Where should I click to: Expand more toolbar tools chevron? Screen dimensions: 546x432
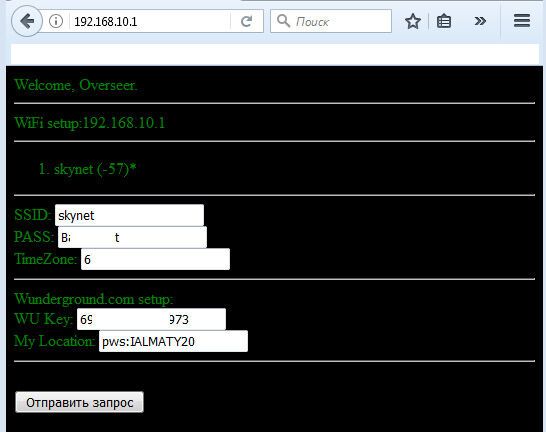(x=480, y=21)
